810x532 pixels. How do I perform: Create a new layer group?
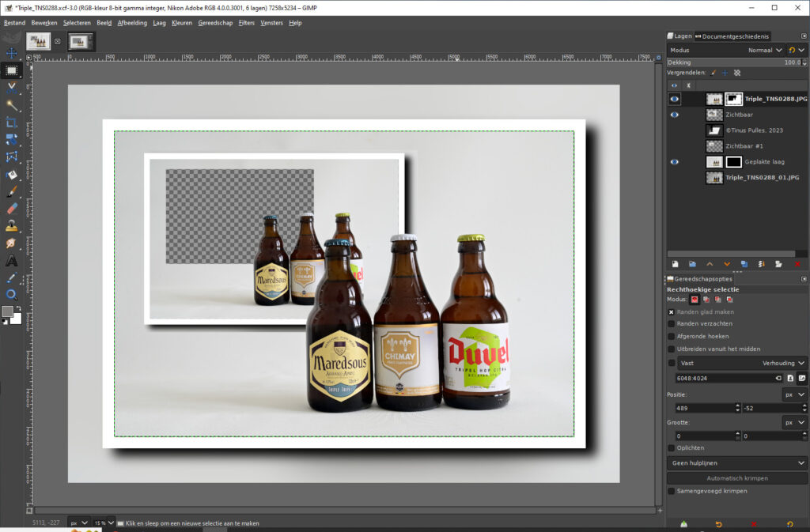click(692, 264)
